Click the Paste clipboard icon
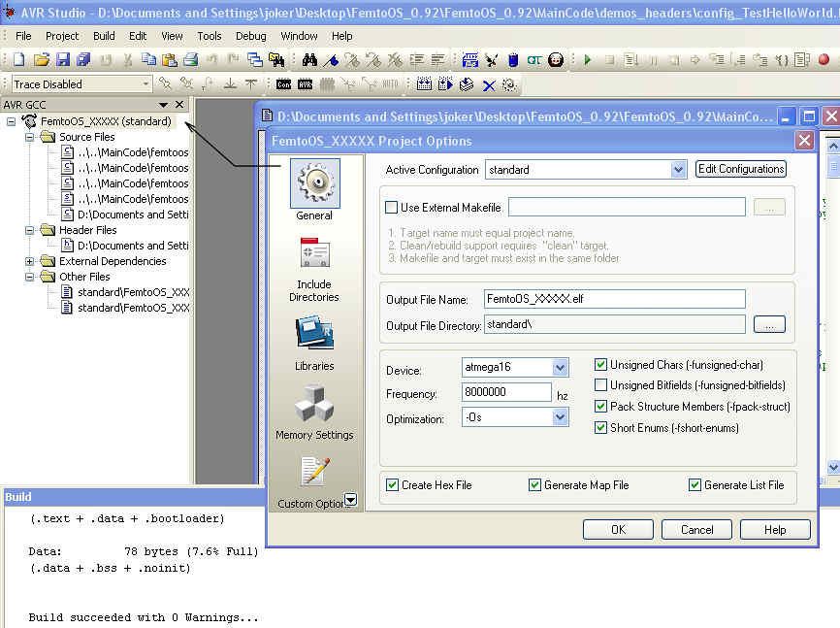The height and width of the screenshot is (628, 840). coord(170,59)
